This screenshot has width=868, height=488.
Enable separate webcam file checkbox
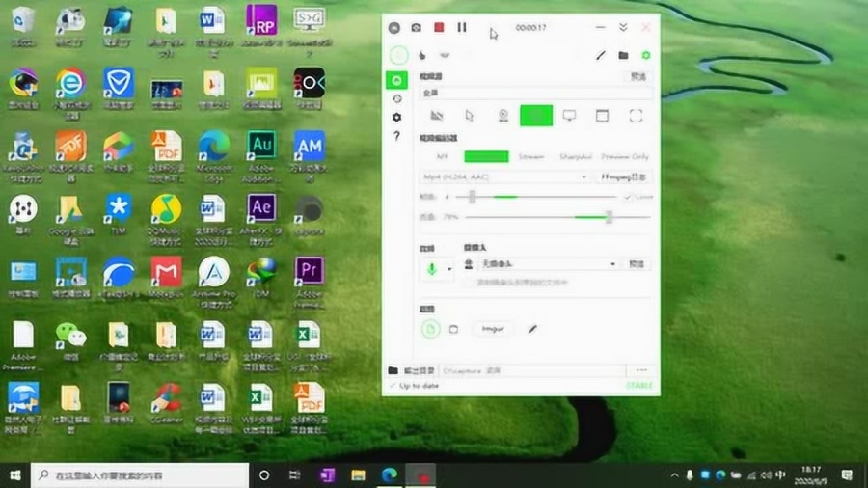coord(470,283)
